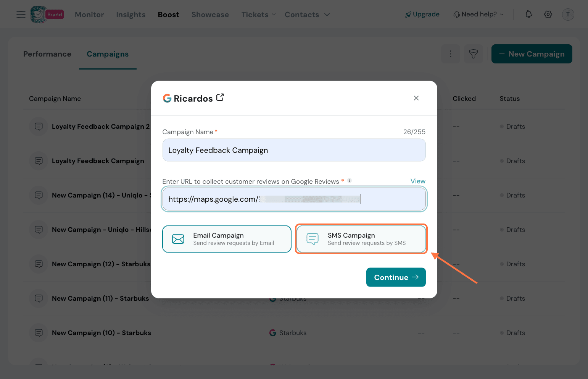The height and width of the screenshot is (379, 588).
Task: Click the user avatar T icon
Action: pos(568,15)
